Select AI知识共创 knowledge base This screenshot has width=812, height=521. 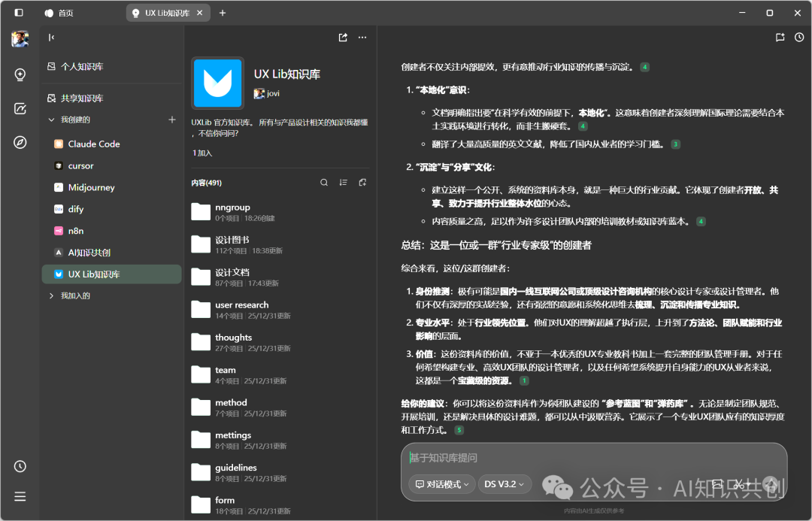click(x=111, y=253)
